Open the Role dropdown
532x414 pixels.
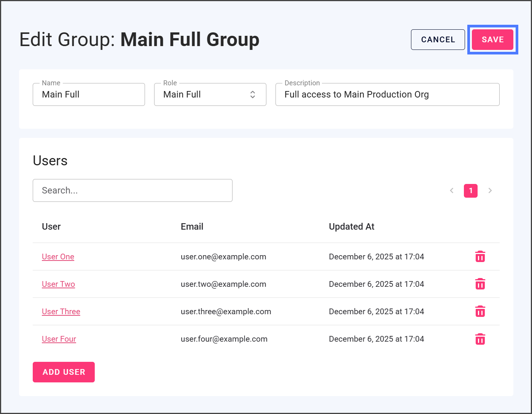coord(210,94)
